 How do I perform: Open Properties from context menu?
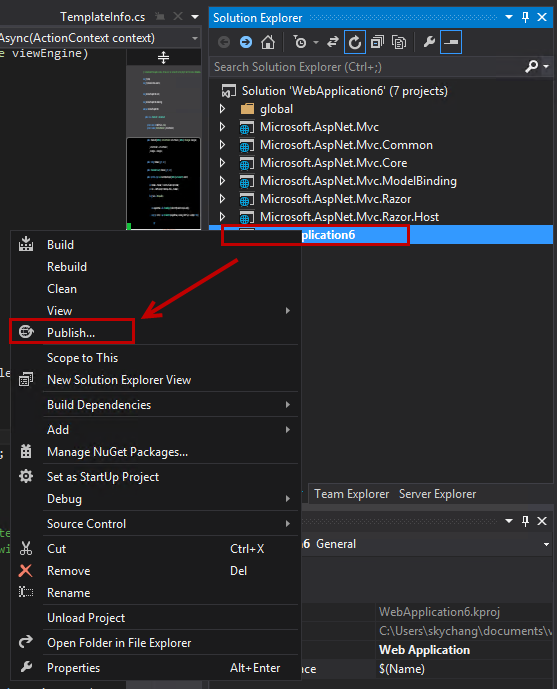point(156,668)
